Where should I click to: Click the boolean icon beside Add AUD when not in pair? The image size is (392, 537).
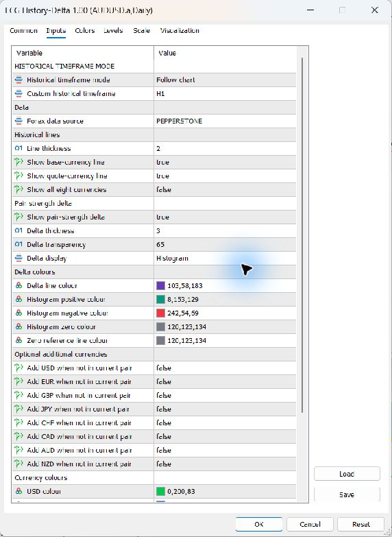coord(19,450)
